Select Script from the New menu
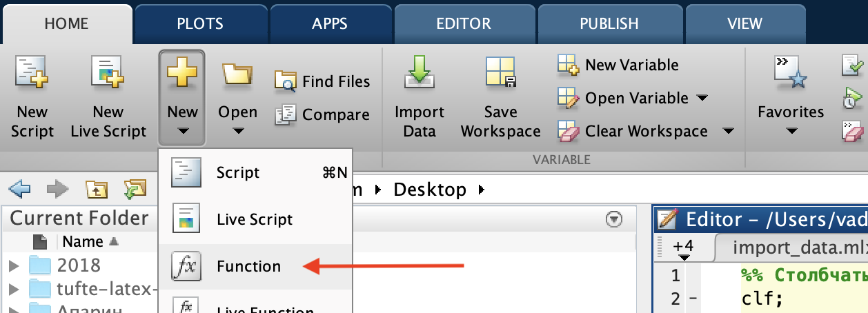868x313 pixels. click(x=256, y=172)
